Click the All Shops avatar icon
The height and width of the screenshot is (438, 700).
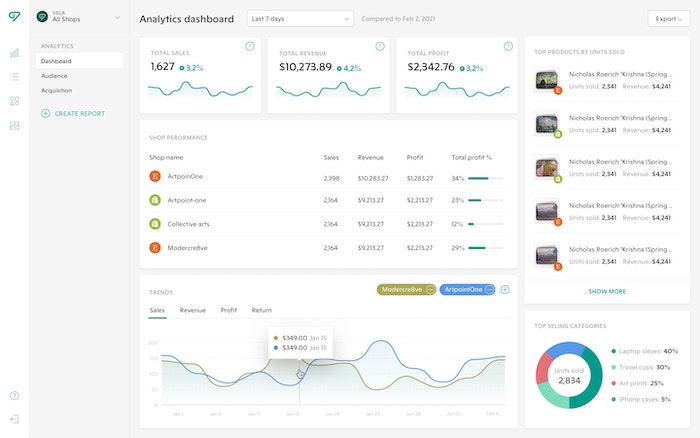click(x=42, y=17)
